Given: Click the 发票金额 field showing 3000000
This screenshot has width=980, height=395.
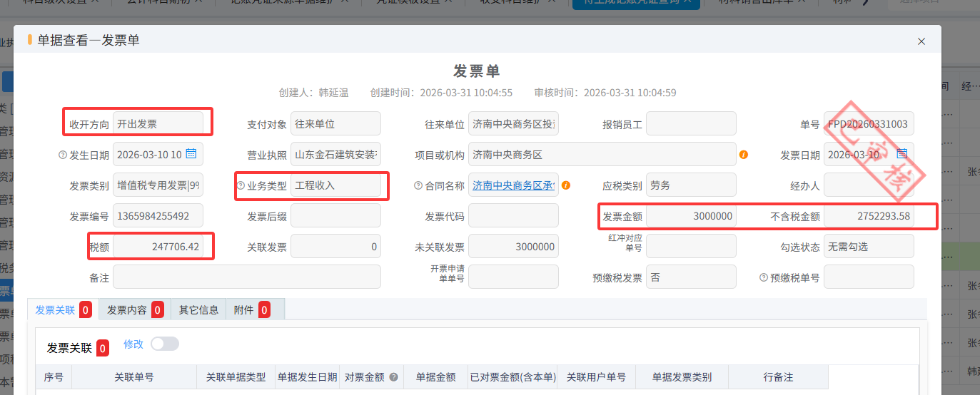Looking at the screenshot, I should pyautogui.click(x=691, y=216).
